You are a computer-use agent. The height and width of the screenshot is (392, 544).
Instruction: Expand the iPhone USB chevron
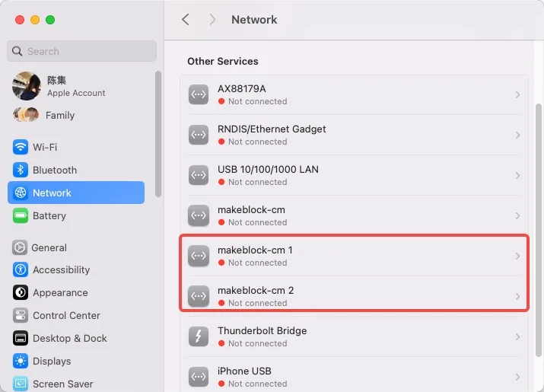517,377
